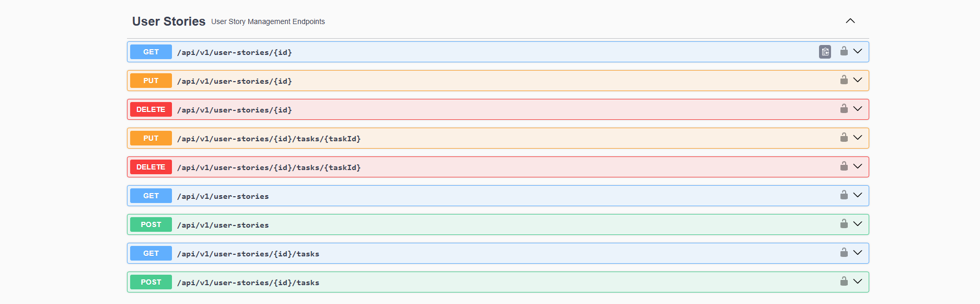Click POST badge for /api/v1/user-stories
The height and width of the screenshot is (304, 980).
(x=151, y=224)
